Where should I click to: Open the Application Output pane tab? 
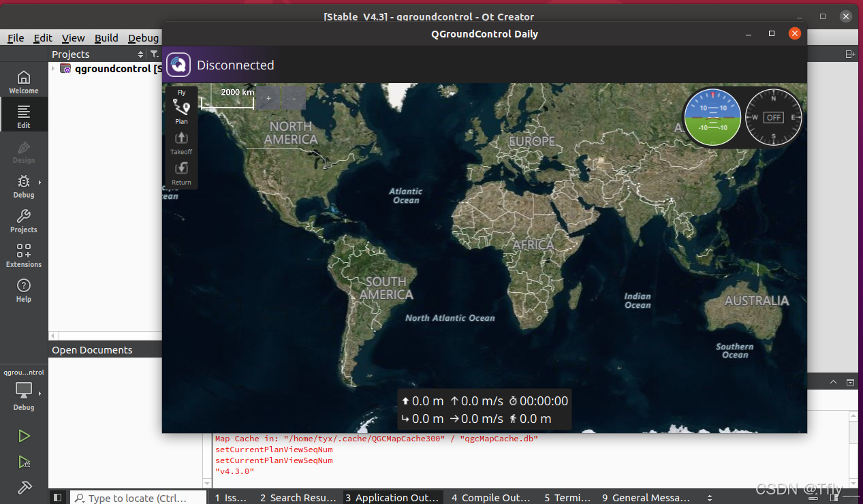392,498
